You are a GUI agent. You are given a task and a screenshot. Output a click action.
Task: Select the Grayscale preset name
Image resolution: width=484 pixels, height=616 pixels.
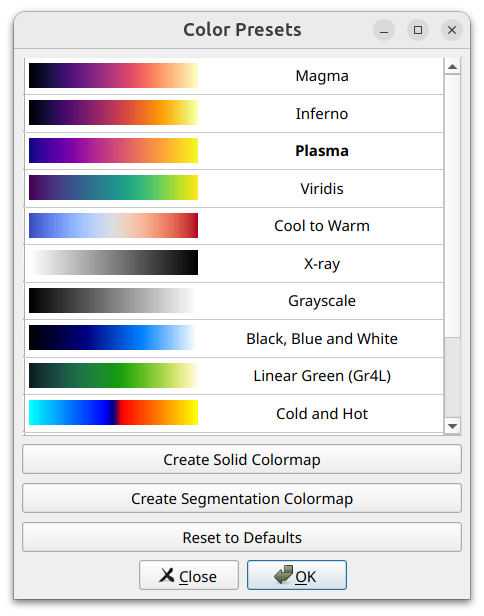(x=322, y=301)
